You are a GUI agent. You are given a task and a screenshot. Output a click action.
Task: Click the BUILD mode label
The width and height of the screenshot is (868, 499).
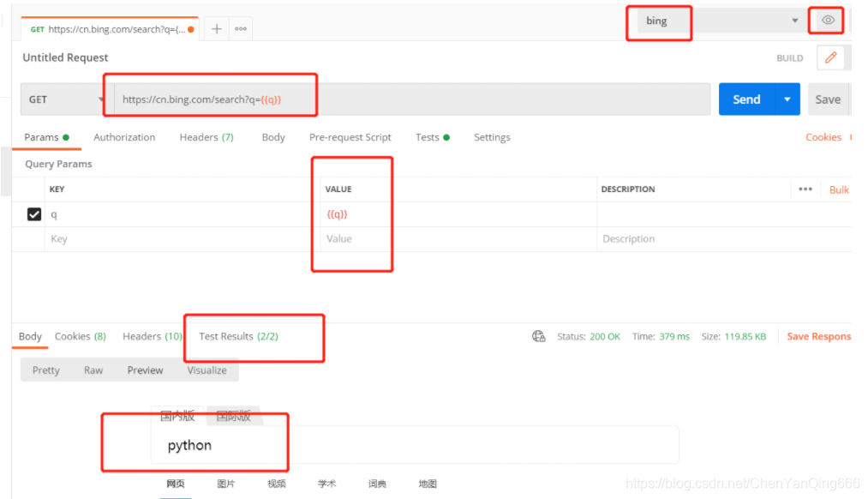point(789,58)
